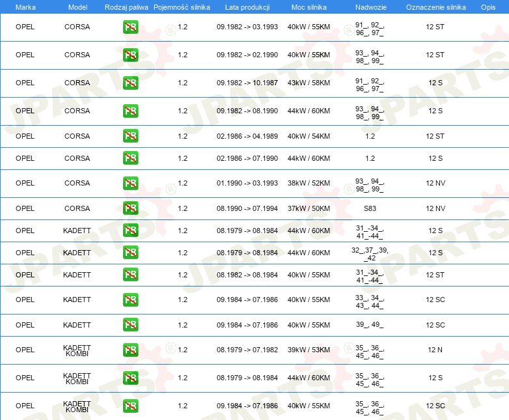Click the Marka column header
This screenshot has width=509, height=420.
click(x=25, y=7)
